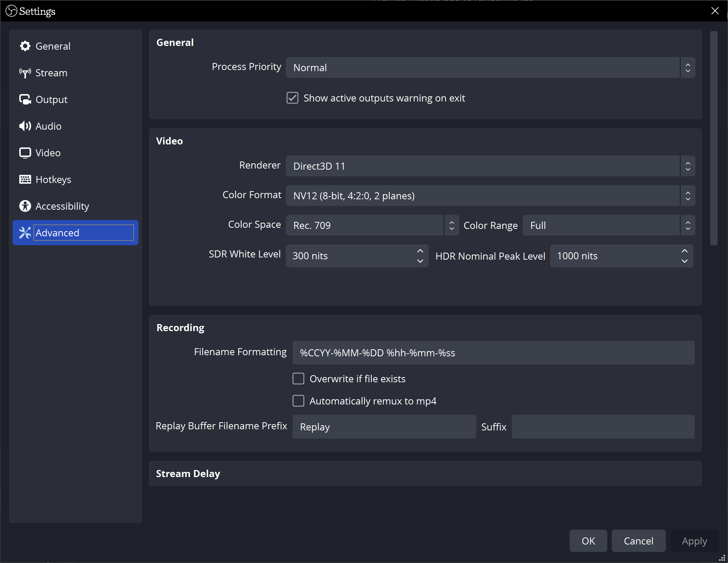
Task: Click the Audio speaker icon
Action: (25, 126)
